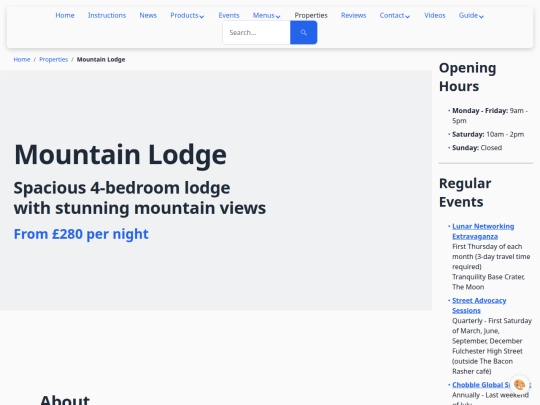Open the Reviews nav item
The height and width of the screenshot is (405, 540).
coord(353,15)
